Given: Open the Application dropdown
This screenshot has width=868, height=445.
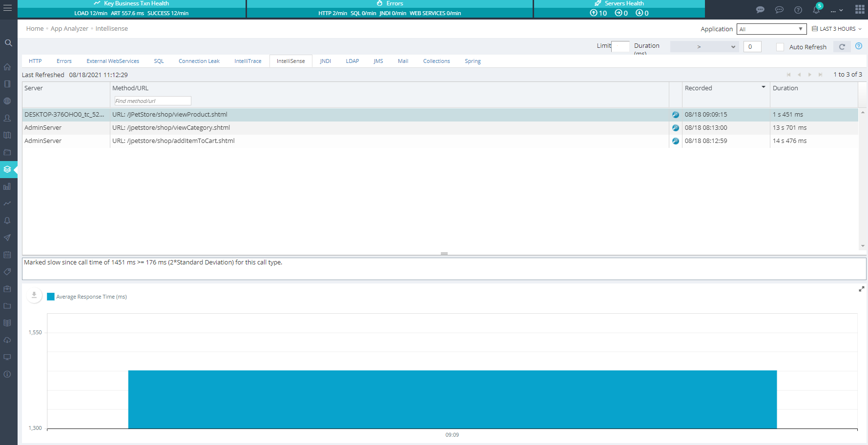Looking at the screenshot, I should [771, 29].
